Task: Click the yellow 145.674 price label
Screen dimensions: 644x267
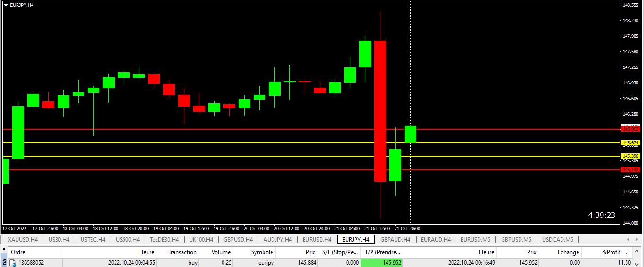Action: tap(630, 142)
